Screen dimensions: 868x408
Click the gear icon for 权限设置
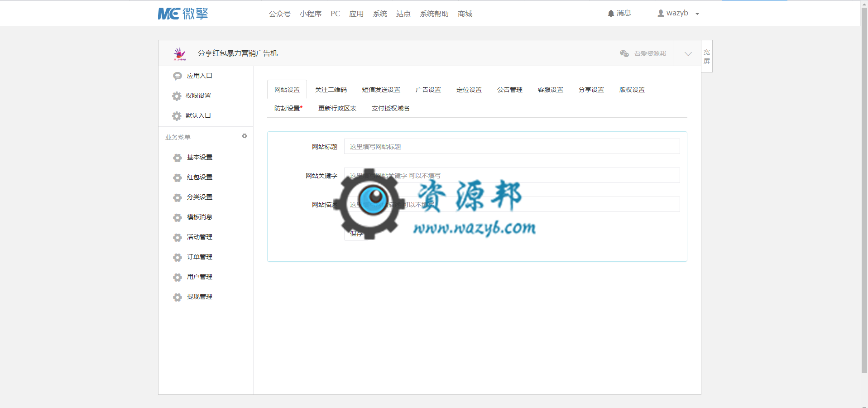177,96
